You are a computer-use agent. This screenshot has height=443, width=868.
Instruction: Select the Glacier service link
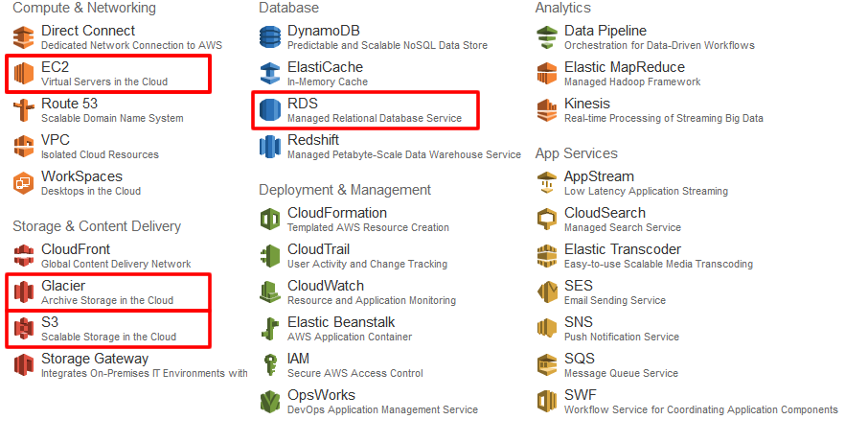(x=63, y=286)
